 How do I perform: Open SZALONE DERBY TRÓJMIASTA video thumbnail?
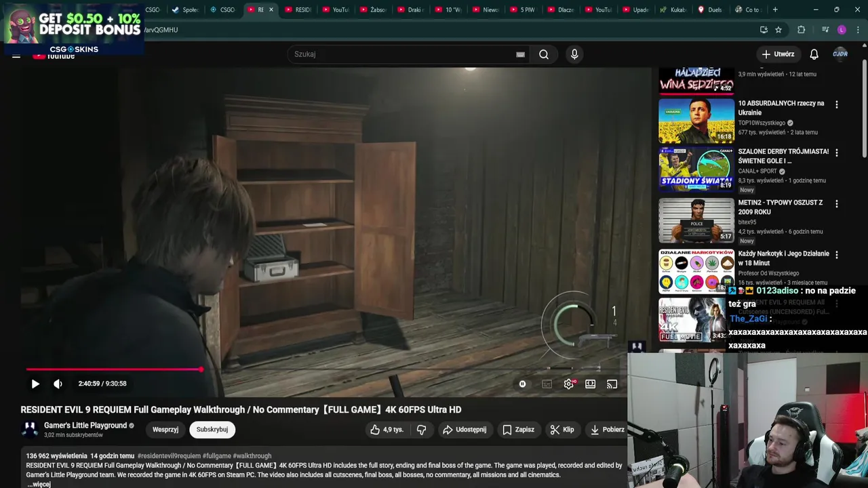(696, 169)
